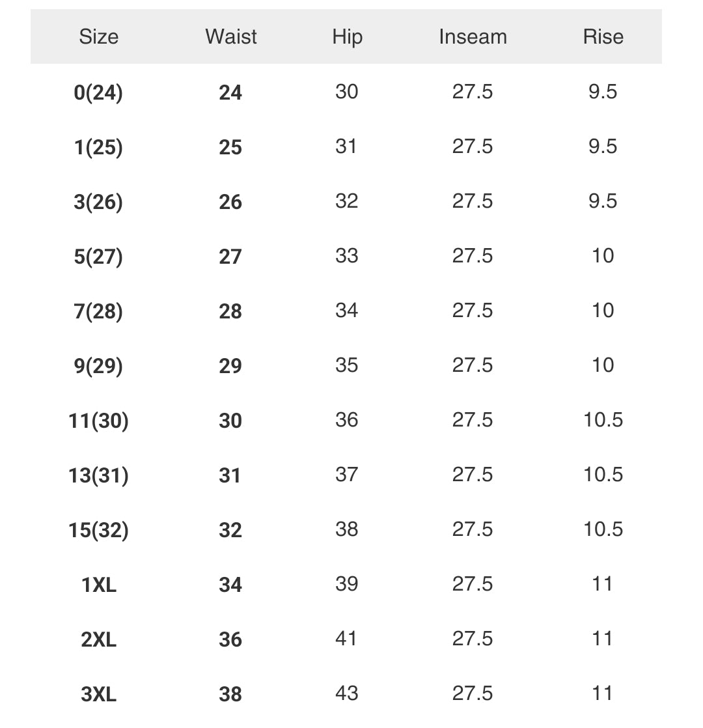Click the 7(28) size label
The width and height of the screenshot is (703, 728).
98,311
